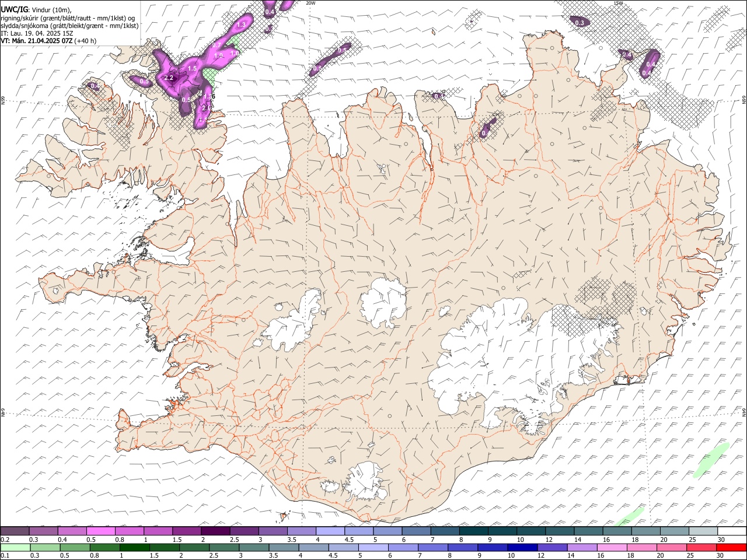The width and height of the screenshot is (747, 560).
Task: Click the map title 'UWC/IG: Vindur (10m)'
Action: (36, 9)
